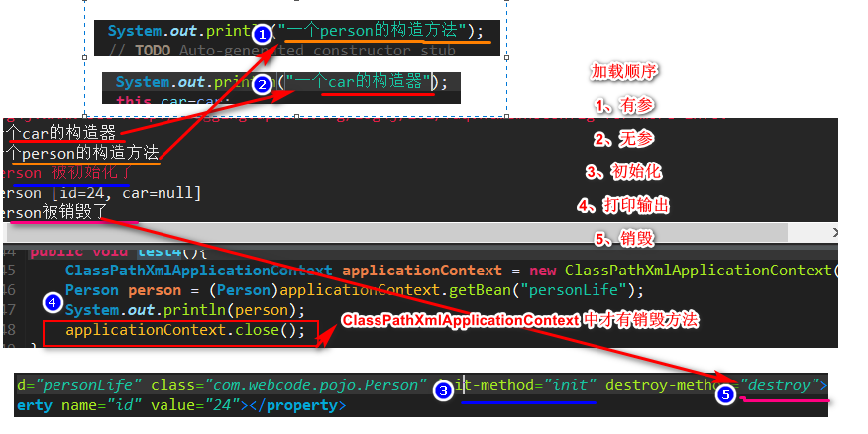Select console line ending 'car的构造器'
Image resolution: width=868 pixels, height=434 pixels.
(x=59, y=133)
